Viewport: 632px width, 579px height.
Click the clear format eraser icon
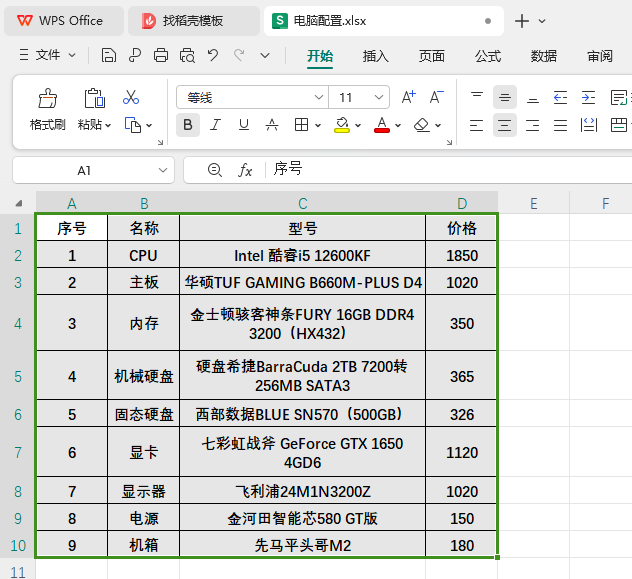click(422, 125)
